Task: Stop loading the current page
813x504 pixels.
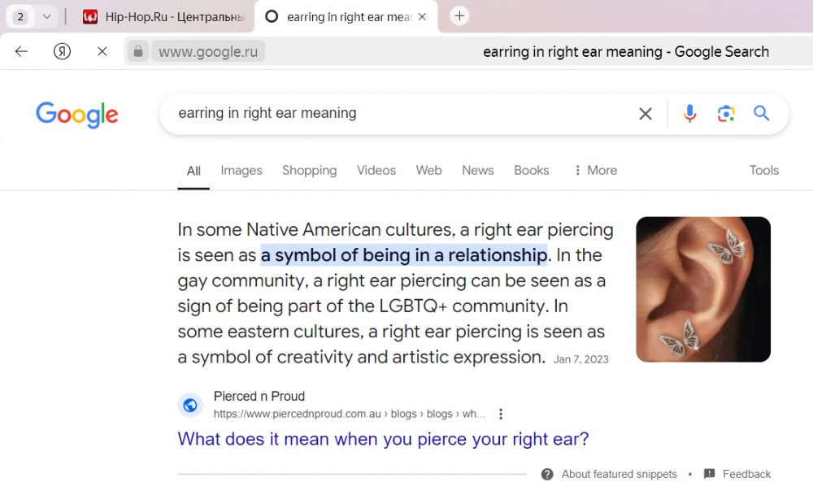Action: point(102,51)
